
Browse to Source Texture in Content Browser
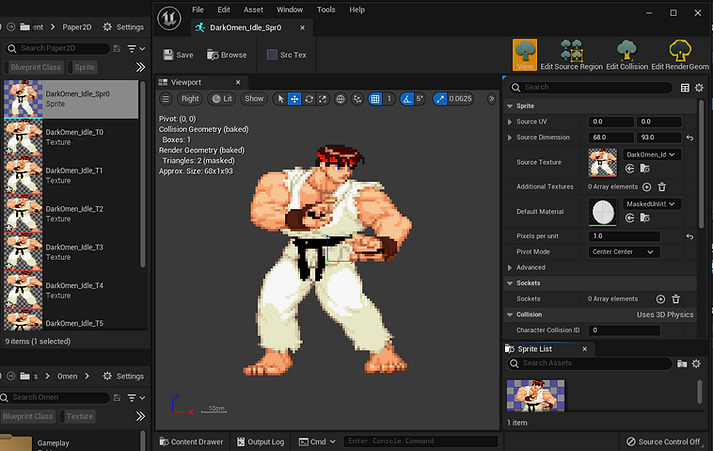pyautogui.click(x=645, y=169)
